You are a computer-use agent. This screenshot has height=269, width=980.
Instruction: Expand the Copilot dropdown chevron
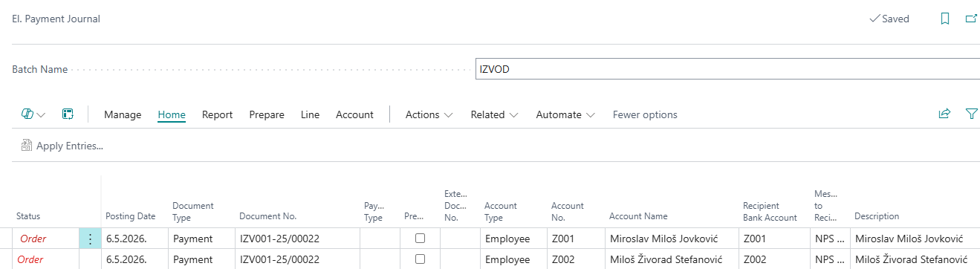(x=41, y=115)
